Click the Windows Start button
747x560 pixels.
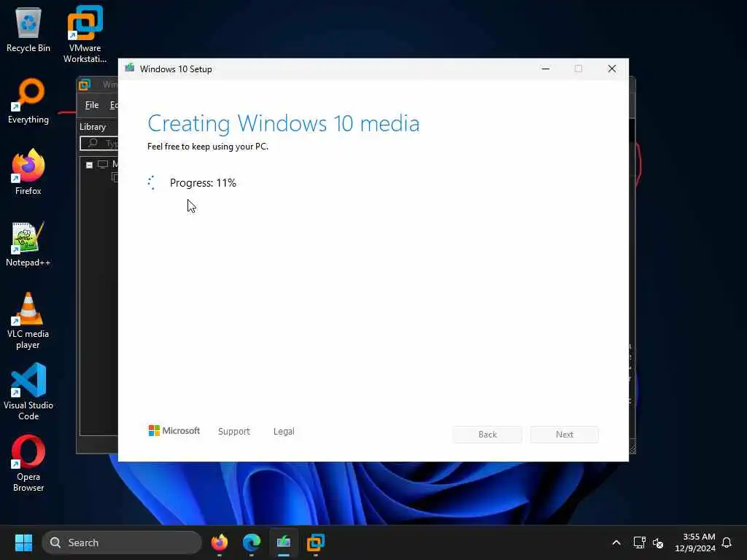23,542
